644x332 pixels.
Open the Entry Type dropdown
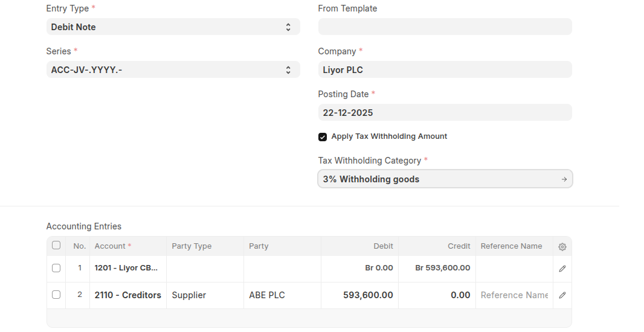point(173,27)
